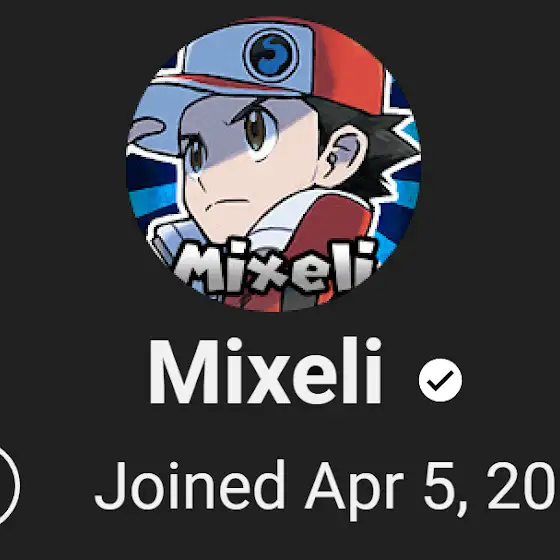The height and width of the screenshot is (560, 560).
Task: Click the character's ear in profile picture
Action: pos(343,152)
